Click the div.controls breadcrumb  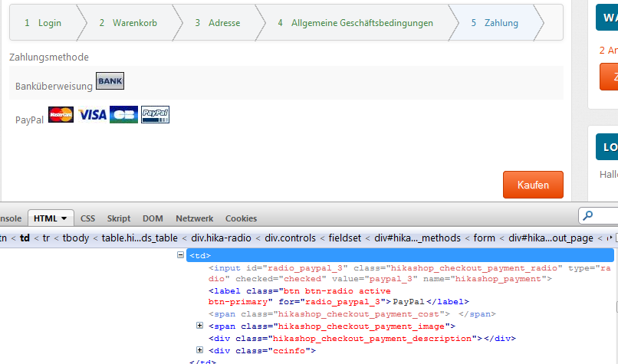tap(290, 238)
